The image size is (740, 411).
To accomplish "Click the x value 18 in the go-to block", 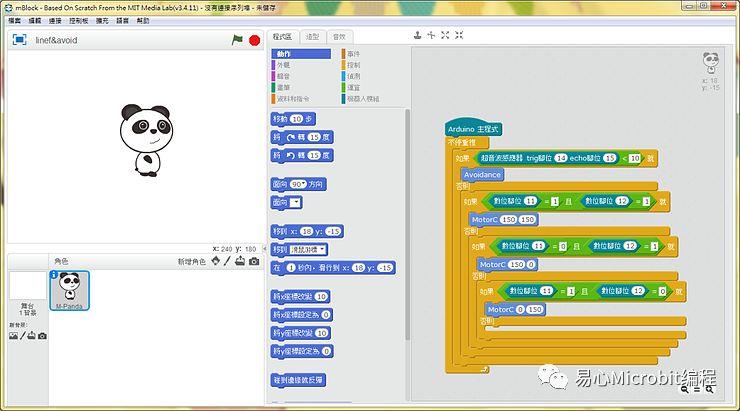I will pos(307,232).
